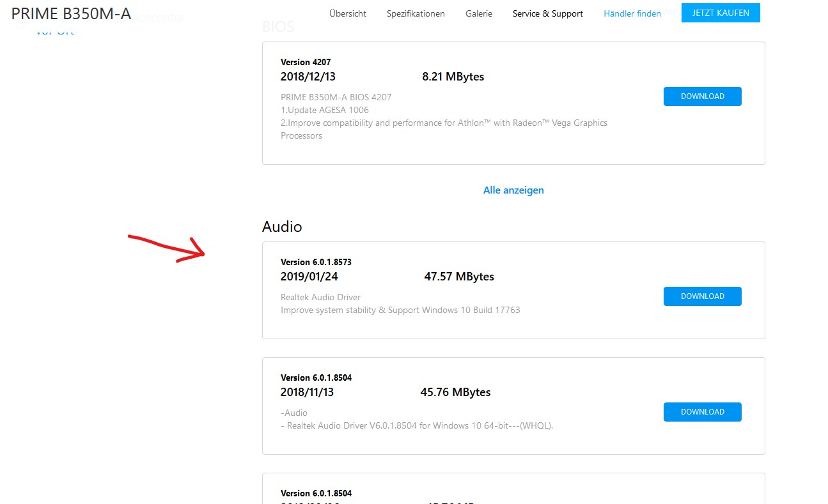Screen dimensions: 828x504
Task: Download Realtek audio driver 6.0.1.8573
Action: click(x=702, y=296)
